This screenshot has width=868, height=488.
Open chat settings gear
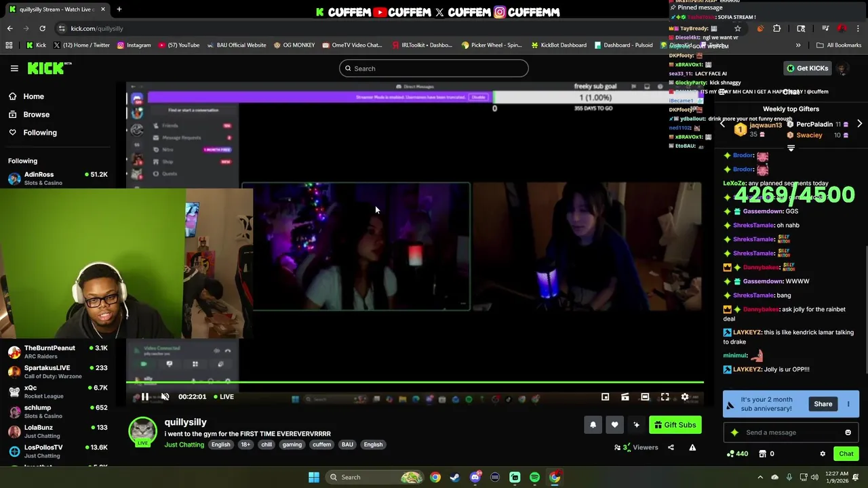coord(823,454)
